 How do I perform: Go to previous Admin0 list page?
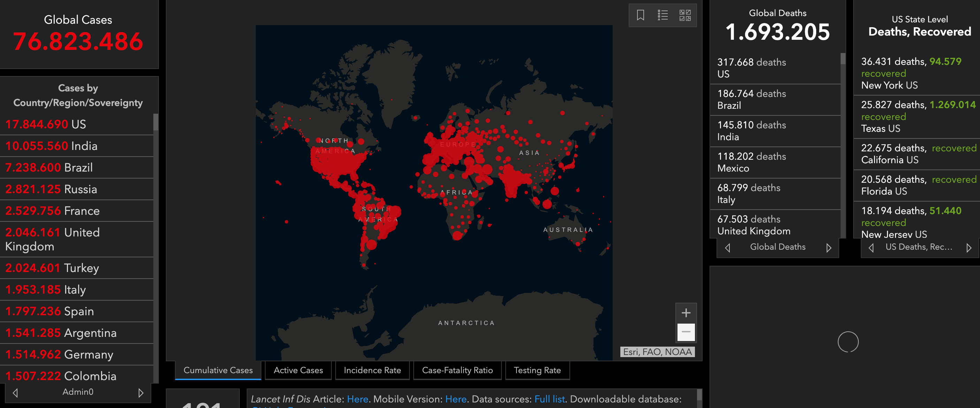click(15, 392)
